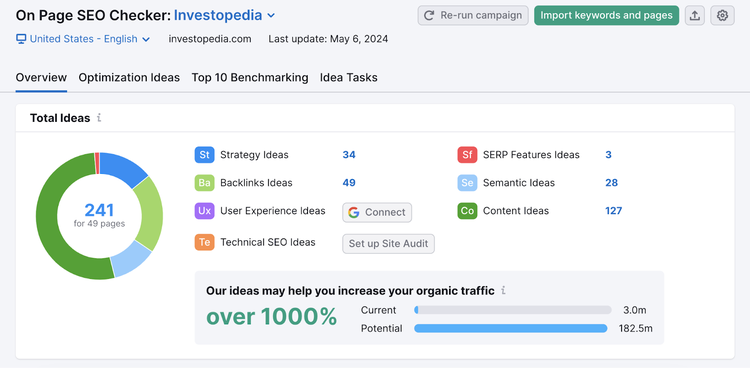Click the 'for 49 pages' text

[99, 223]
